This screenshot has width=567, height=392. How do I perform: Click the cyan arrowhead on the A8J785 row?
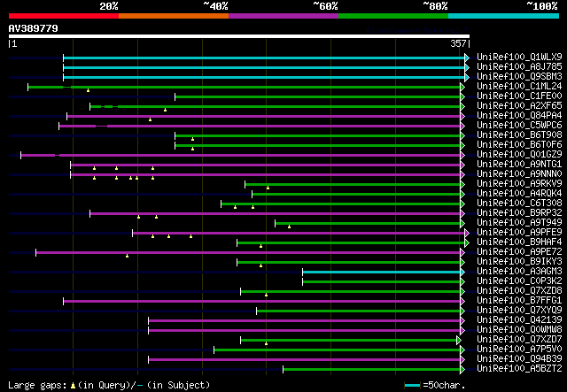467,67
